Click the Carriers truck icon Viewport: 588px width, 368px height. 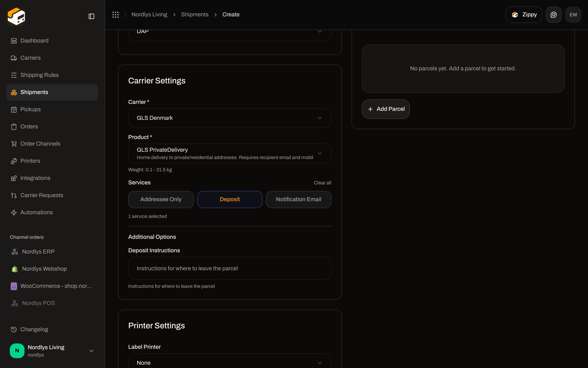click(x=14, y=58)
